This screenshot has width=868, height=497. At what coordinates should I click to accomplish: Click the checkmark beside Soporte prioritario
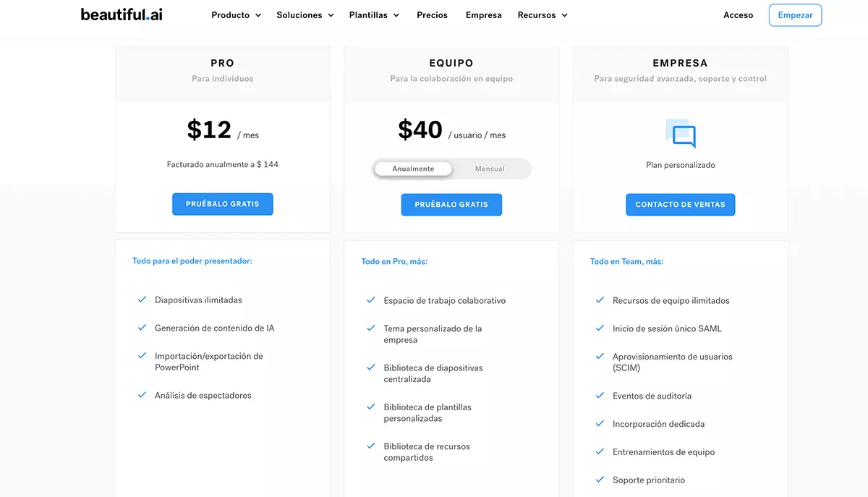600,479
